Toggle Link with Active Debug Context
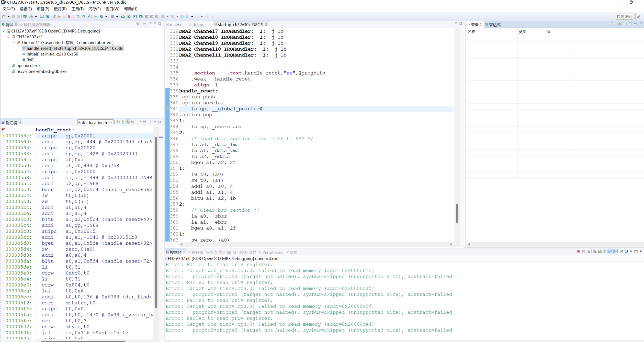This screenshot has height=342, width=644. [x=128, y=122]
